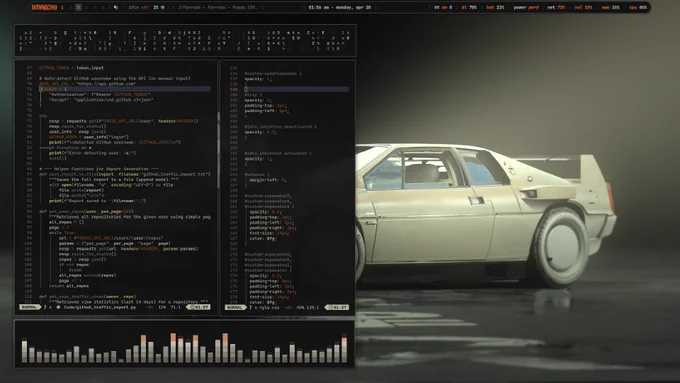Screen dimensions: 680x383
Task: Click the NORMAL mode badge in the left editor
Action: [29, 307]
